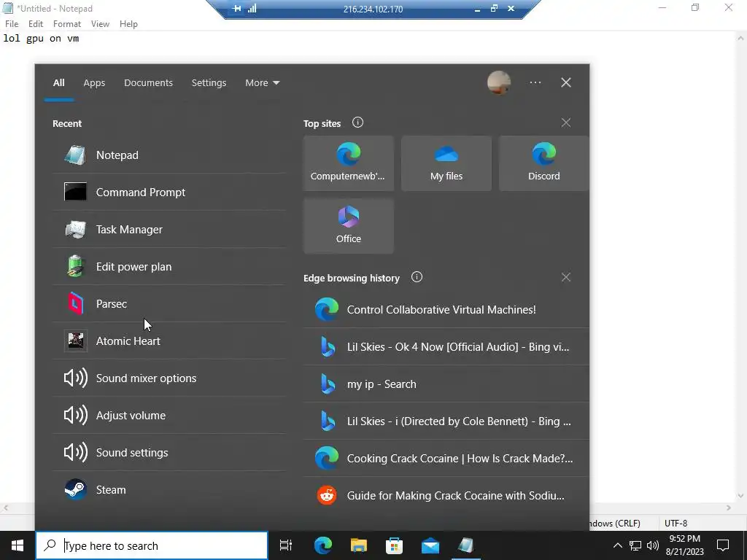
Task: Open Microsoft Store from taskbar
Action: click(x=395, y=545)
